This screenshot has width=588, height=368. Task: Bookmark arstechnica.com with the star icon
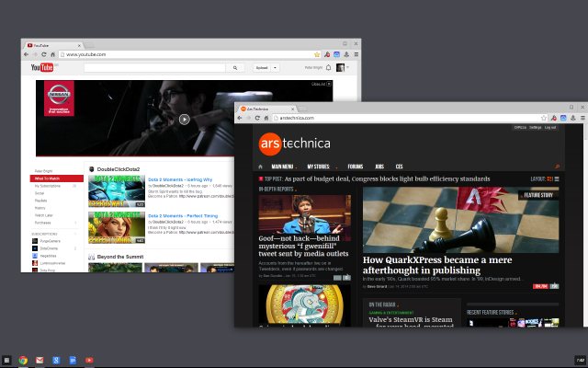tap(544, 118)
